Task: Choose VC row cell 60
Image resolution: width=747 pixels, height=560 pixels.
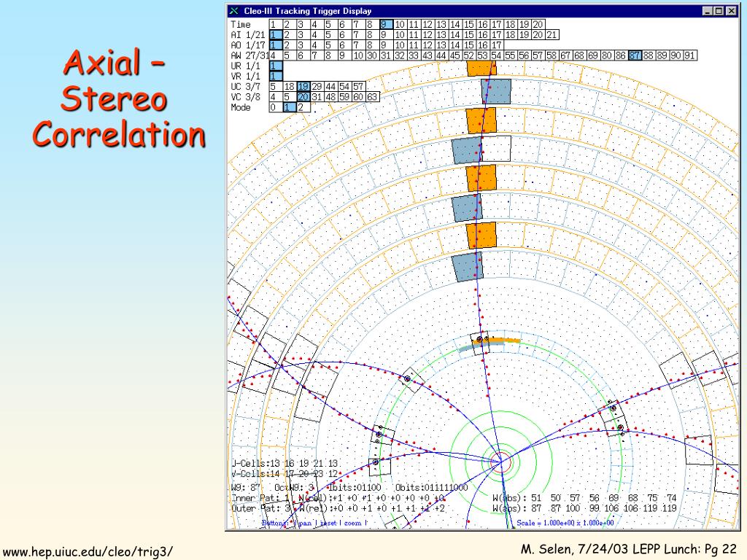Action: point(358,97)
